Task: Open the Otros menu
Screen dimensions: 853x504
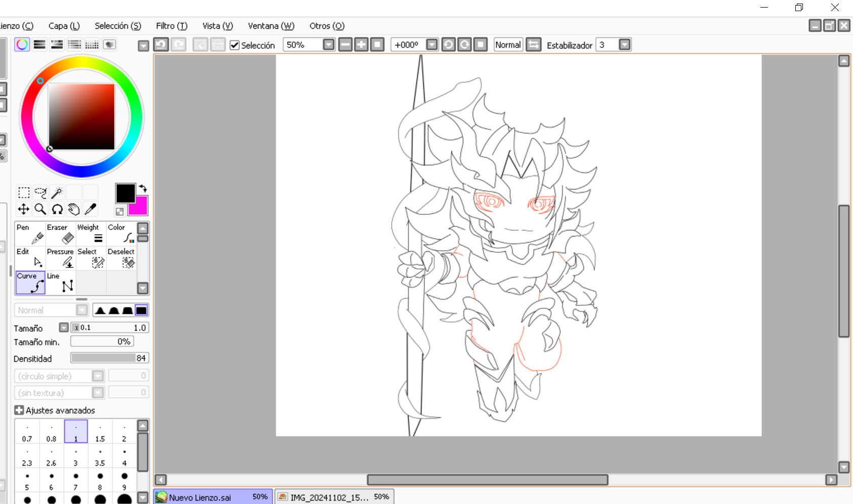Action: point(327,26)
